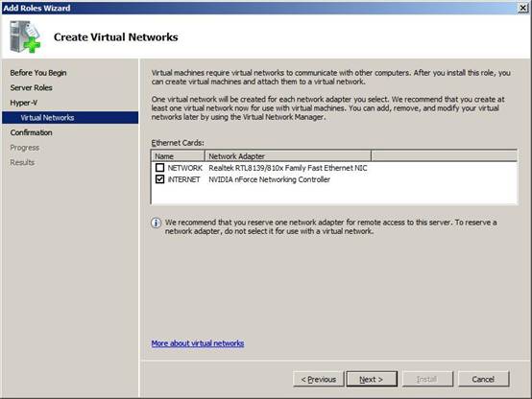The width and height of the screenshot is (532, 399).
Task: Click the Network Adapter column header
Action: [288, 156]
